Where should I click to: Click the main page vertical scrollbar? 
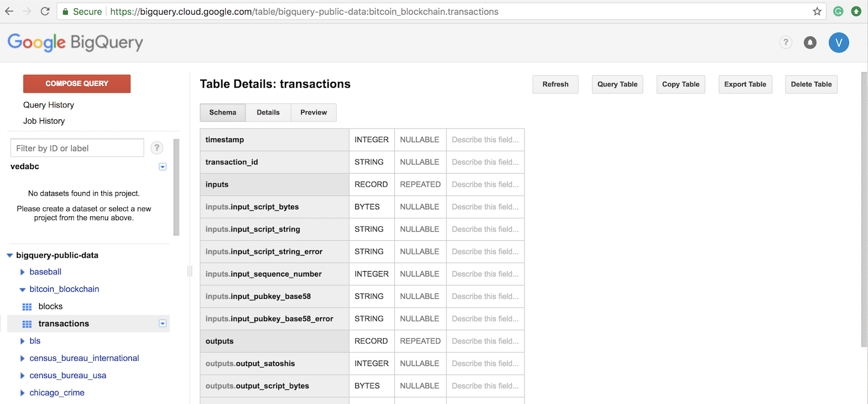pyautogui.click(x=864, y=209)
